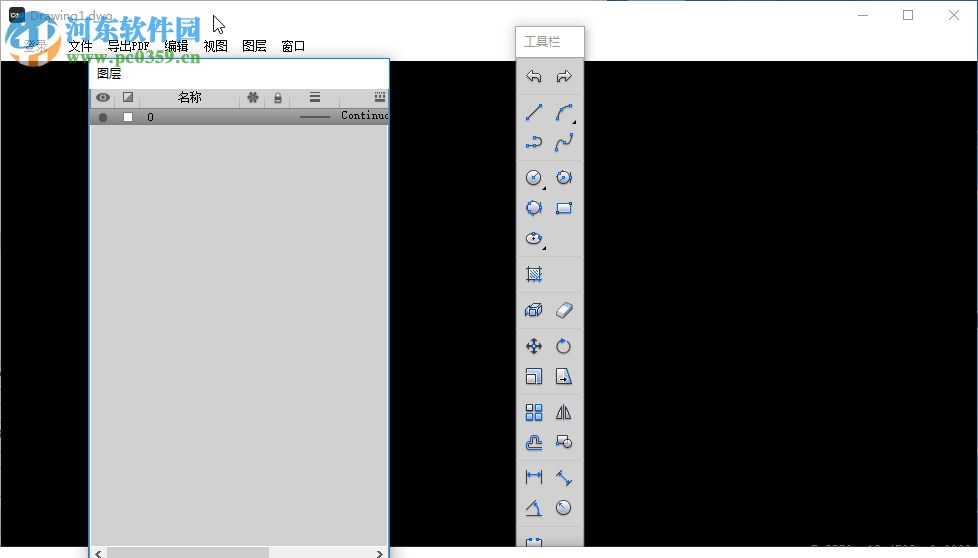Select the Radius dimension tool

564,508
